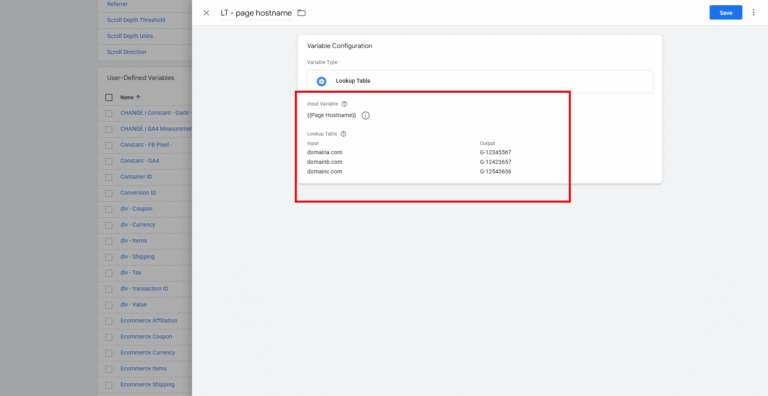This screenshot has height=396, width=768.
Task: Click the domainb.com input cell
Action: pyautogui.click(x=325, y=162)
